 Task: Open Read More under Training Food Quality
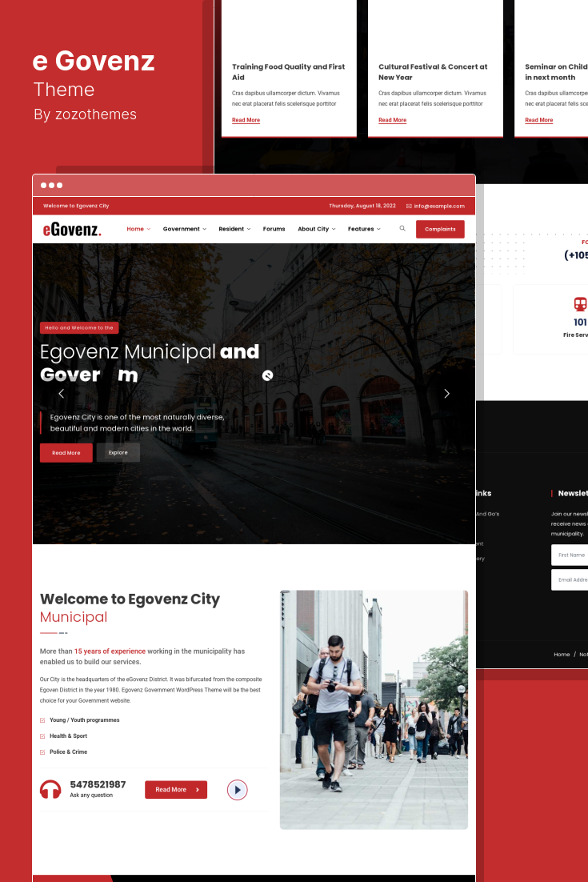[246, 120]
